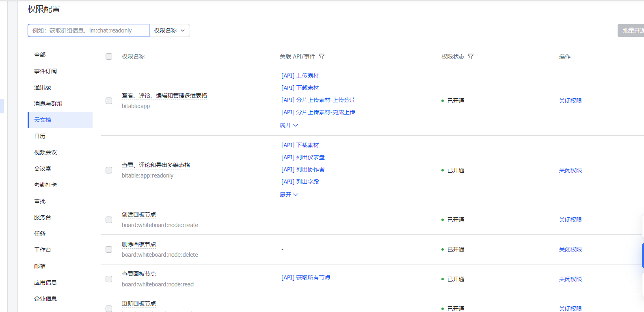Focus the permission search input field

pyautogui.click(x=89, y=30)
